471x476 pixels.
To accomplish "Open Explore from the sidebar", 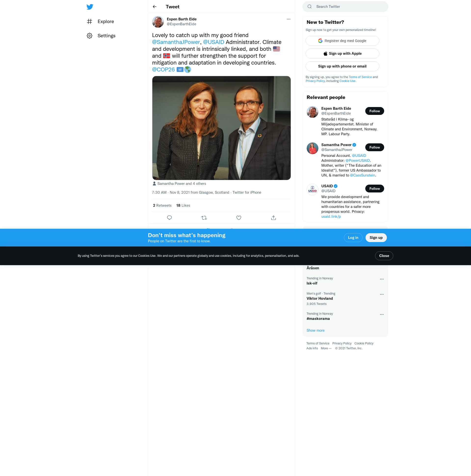I will (100, 21).
